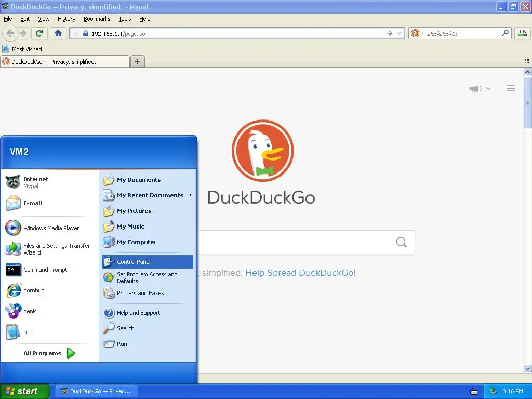This screenshot has height=399, width=532.
Task: Expand My Recent Documents submenu
Action: point(148,195)
